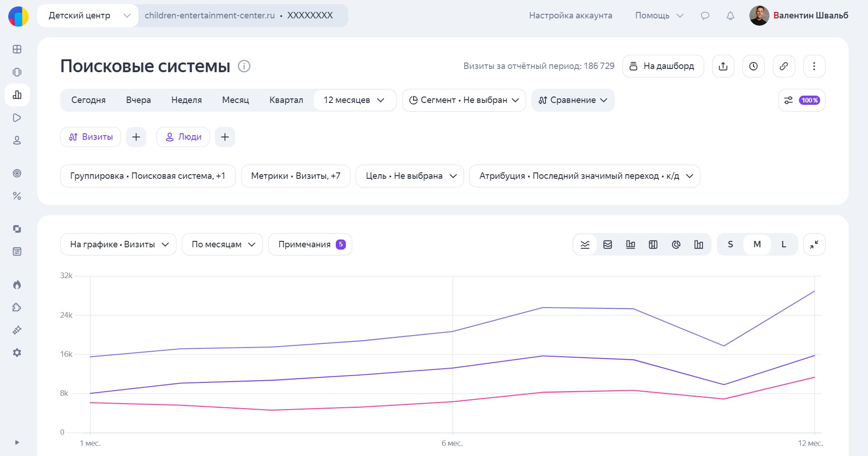Open Настройка аккаунта link
This screenshot has width=868, height=456.
(x=570, y=16)
